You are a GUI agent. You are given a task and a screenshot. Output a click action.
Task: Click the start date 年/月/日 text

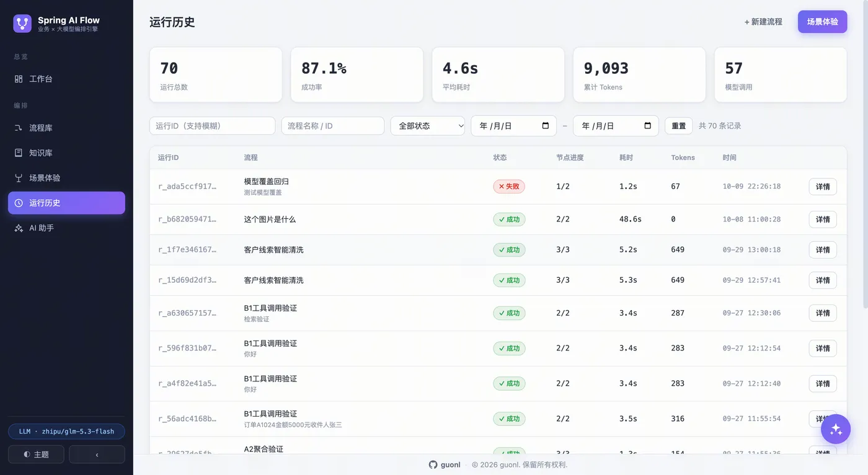(x=496, y=126)
